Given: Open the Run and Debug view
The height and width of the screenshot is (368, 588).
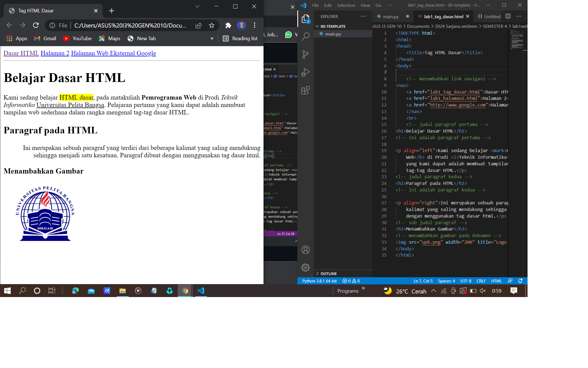Looking at the screenshot, I should (x=305, y=72).
